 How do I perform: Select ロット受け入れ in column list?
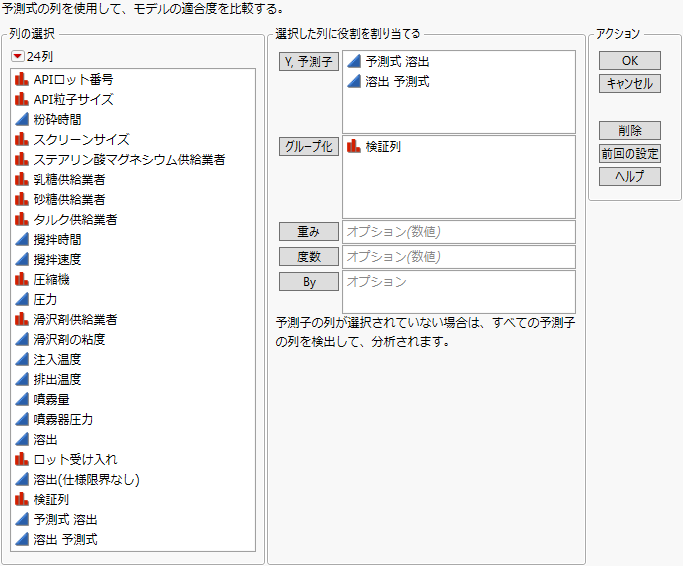pos(75,459)
